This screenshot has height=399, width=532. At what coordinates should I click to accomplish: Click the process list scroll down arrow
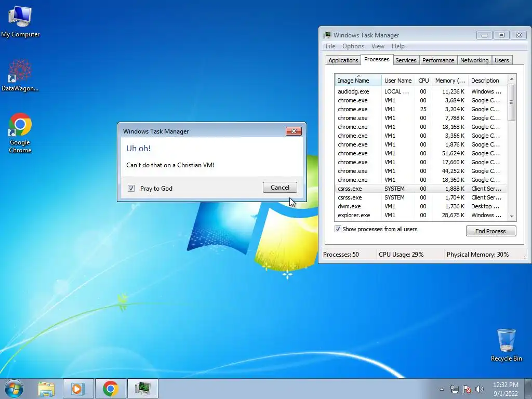(x=512, y=217)
